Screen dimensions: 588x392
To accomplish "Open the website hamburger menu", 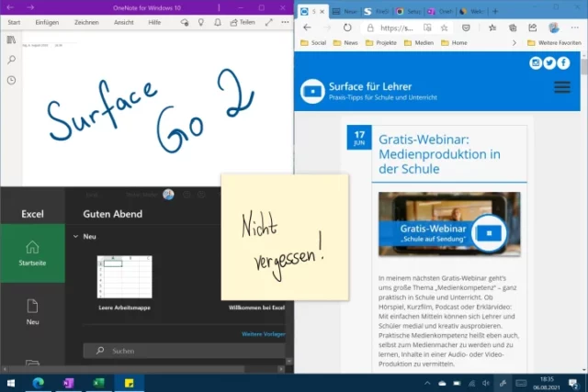I will click(x=562, y=87).
